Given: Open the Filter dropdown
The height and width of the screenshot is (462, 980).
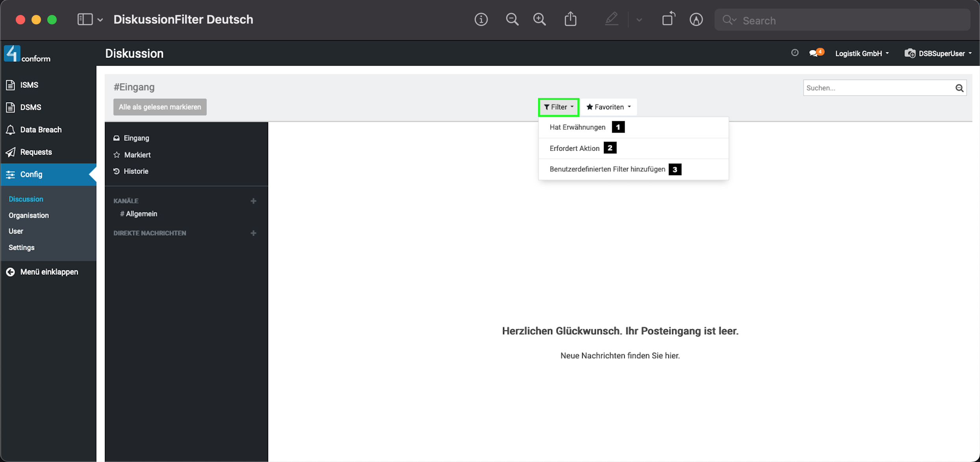Looking at the screenshot, I should (558, 107).
